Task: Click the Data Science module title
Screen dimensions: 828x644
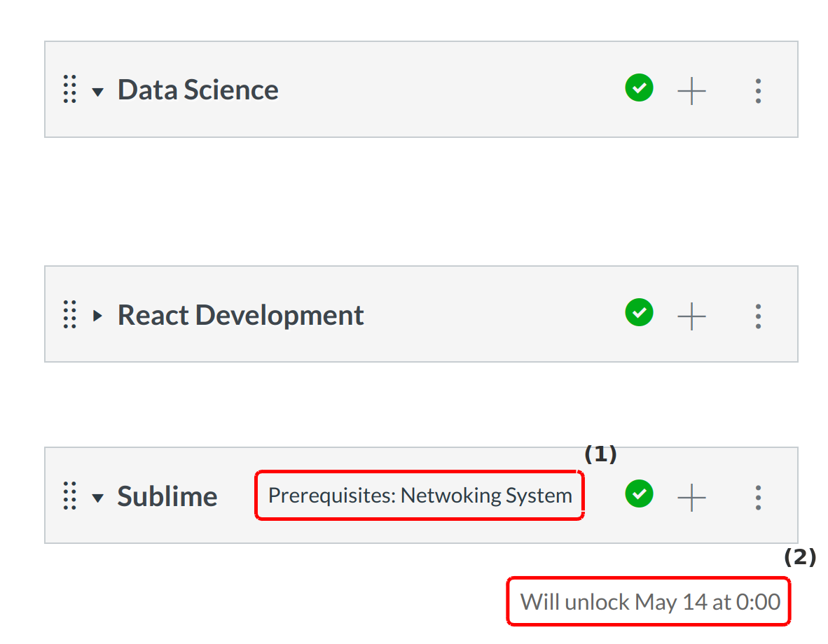Action: point(198,90)
